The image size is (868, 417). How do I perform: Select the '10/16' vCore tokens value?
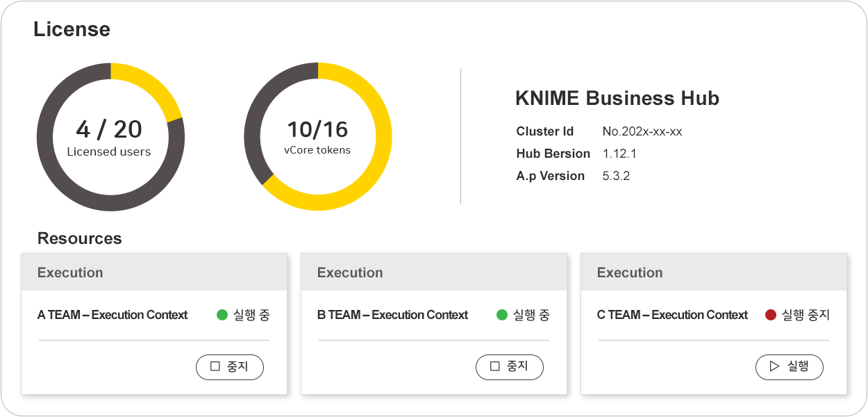pos(317,129)
